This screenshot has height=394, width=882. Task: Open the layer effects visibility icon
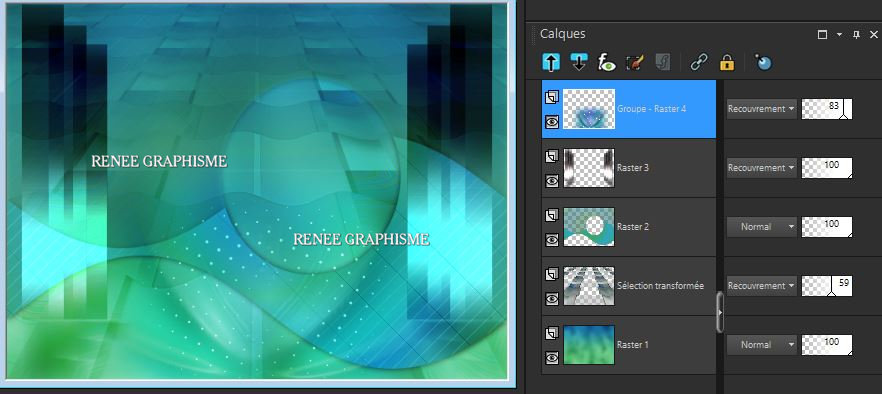pyautogui.click(x=606, y=62)
